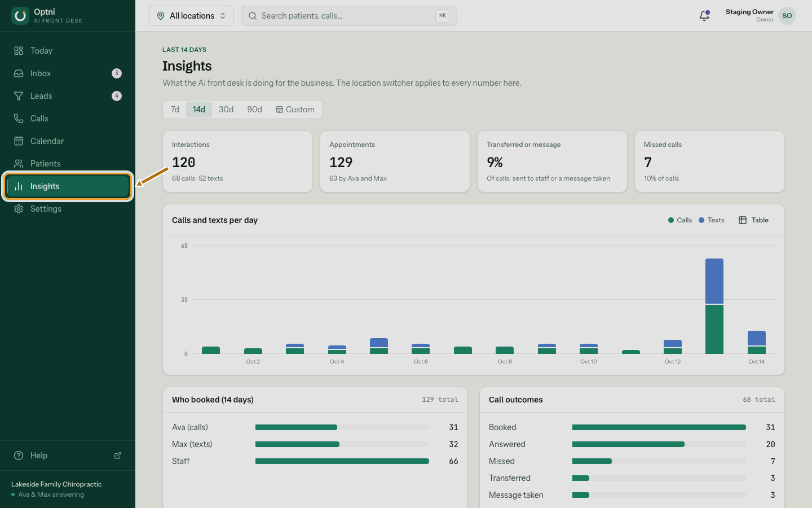The height and width of the screenshot is (508, 812).
Task: Click the Answered outcome row
Action: (632, 444)
